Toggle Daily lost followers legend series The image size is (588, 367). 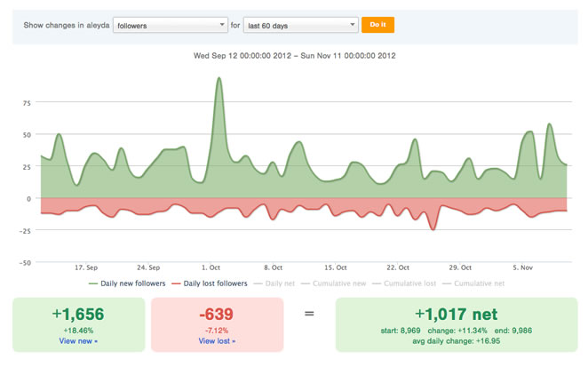click(210, 283)
